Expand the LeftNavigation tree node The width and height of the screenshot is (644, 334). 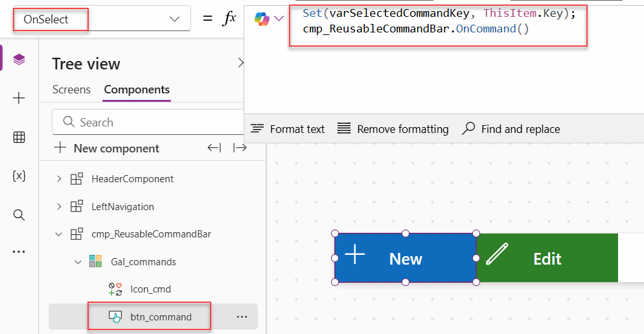pos(59,206)
